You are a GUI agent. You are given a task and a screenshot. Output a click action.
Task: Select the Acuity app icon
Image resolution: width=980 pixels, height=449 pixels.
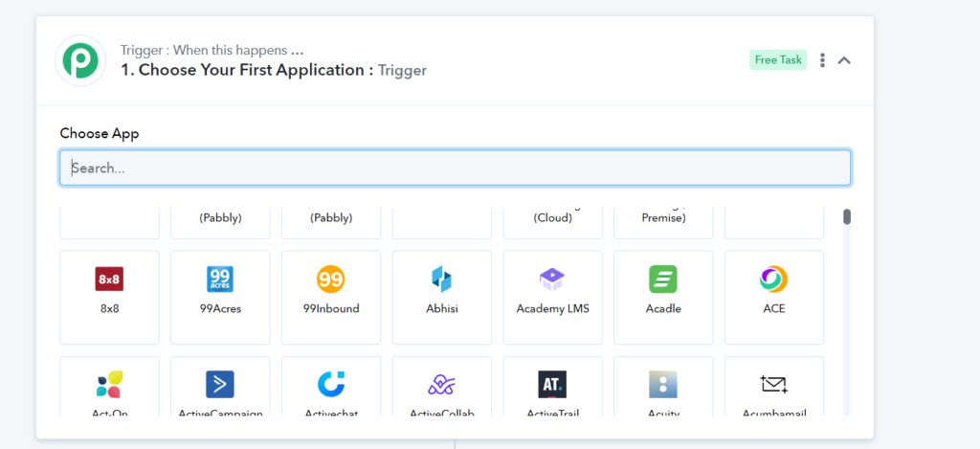tap(662, 385)
